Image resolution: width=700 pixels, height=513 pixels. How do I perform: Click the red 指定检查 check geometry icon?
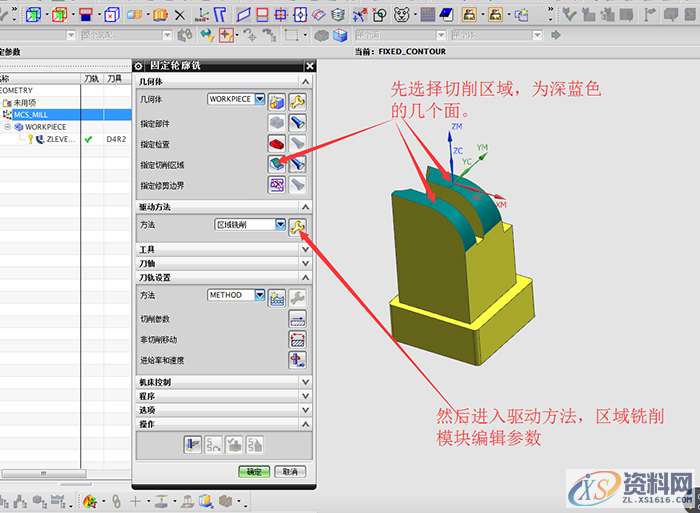[x=277, y=144]
